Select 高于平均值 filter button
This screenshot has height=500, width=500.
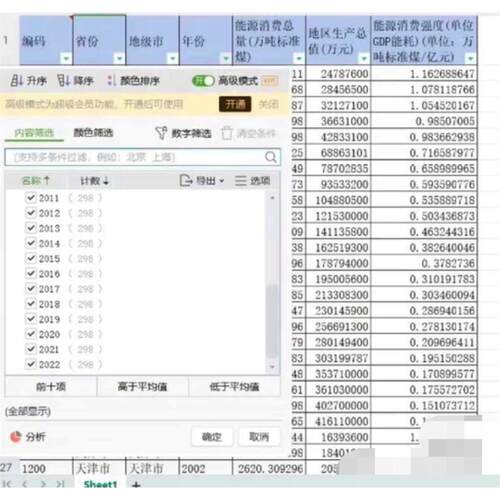[142, 387]
